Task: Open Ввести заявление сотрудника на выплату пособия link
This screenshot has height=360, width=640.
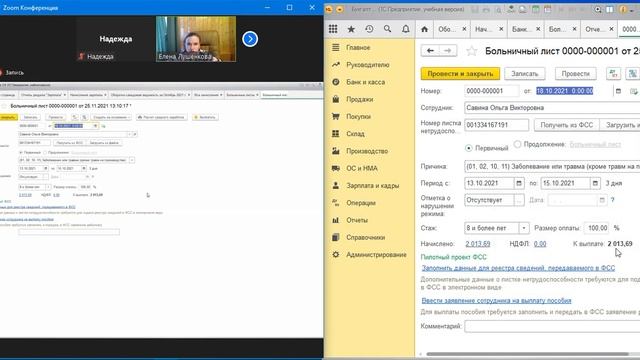Action: pos(496,300)
